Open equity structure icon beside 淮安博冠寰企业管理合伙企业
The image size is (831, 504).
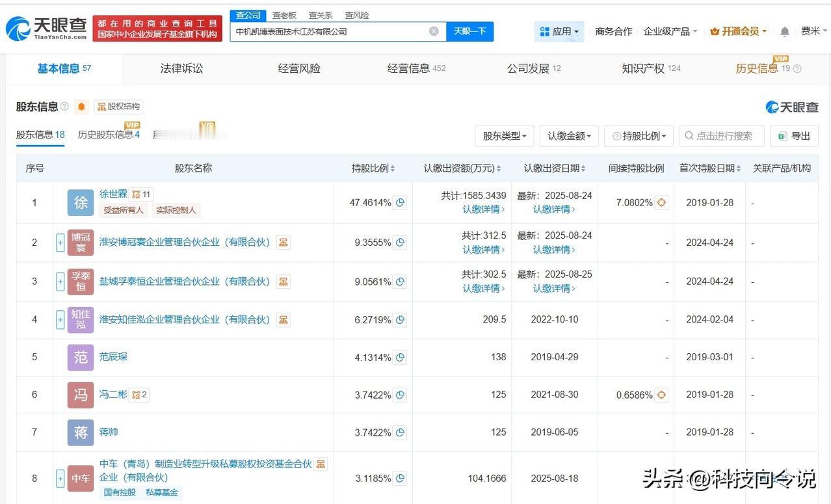coord(283,243)
